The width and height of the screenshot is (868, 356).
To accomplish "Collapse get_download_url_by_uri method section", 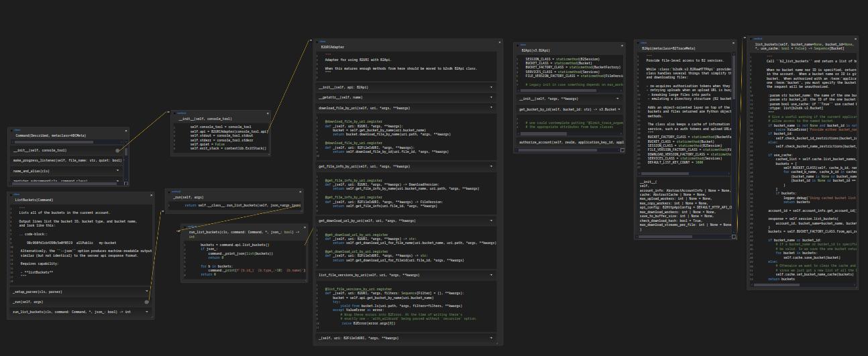I will coord(491,221).
